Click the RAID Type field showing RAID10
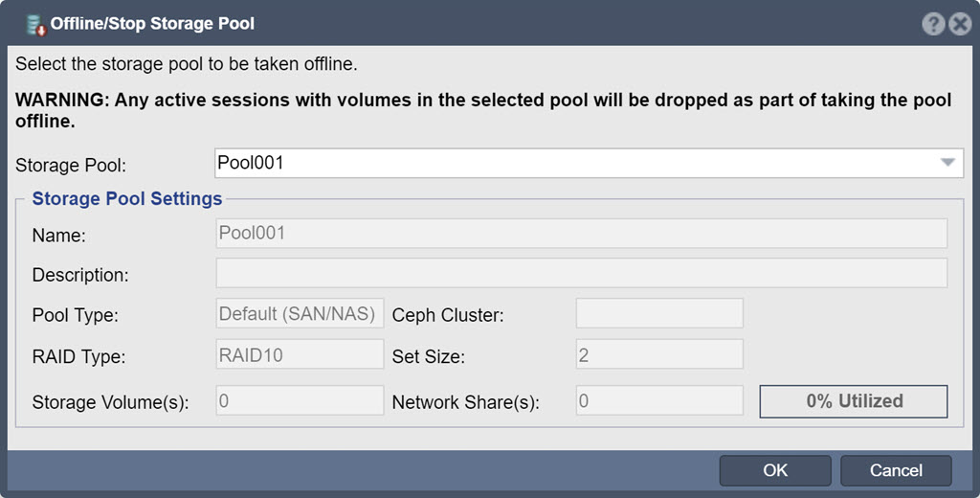Screen dimensions: 980x498 [300, 354]
